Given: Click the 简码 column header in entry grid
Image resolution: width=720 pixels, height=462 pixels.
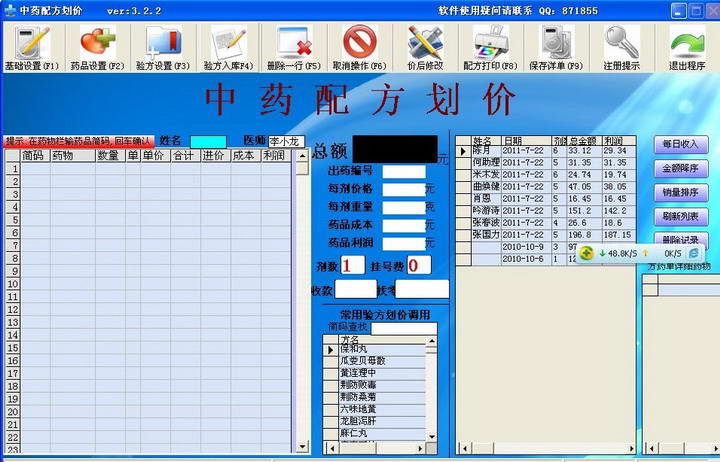Looking at the screenshot, I should [x=35, y=156].
